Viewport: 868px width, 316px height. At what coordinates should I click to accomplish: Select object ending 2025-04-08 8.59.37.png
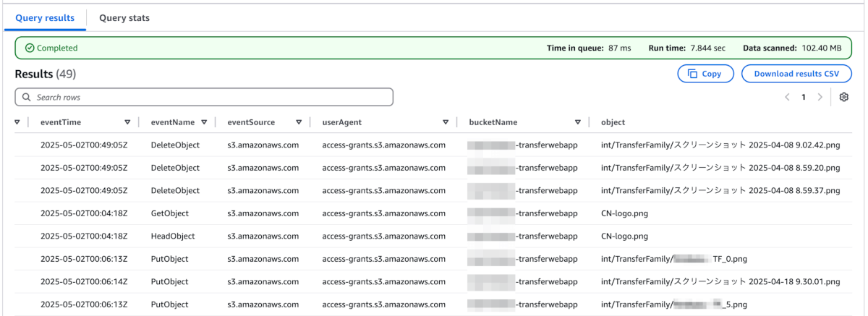[720, 191]
